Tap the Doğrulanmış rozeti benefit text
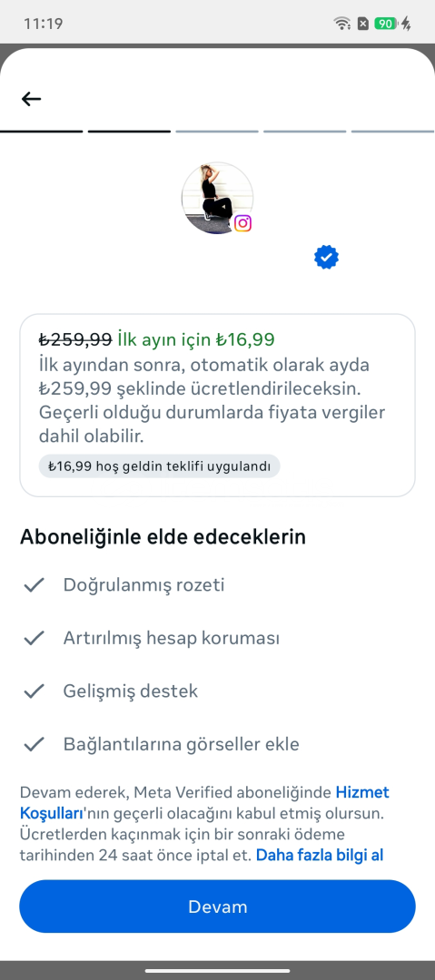The image size is (435, 980). click(x=143, y=585)
